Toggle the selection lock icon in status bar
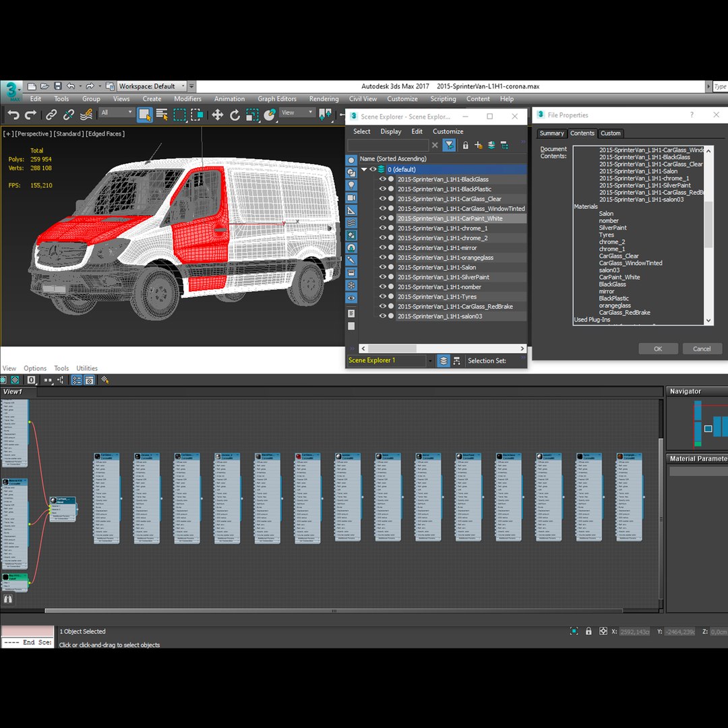This screenshot has width=728, height=728. click(588, 632)
